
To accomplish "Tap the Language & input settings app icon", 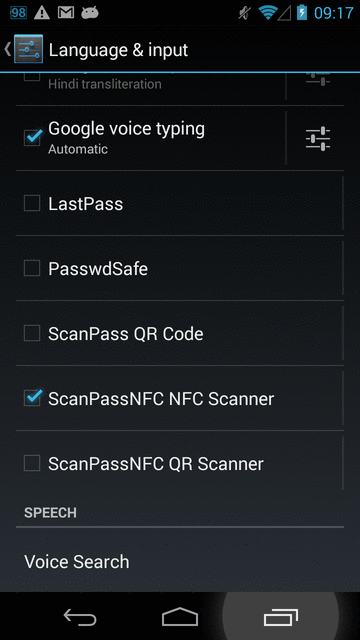I will coord(29,49).
